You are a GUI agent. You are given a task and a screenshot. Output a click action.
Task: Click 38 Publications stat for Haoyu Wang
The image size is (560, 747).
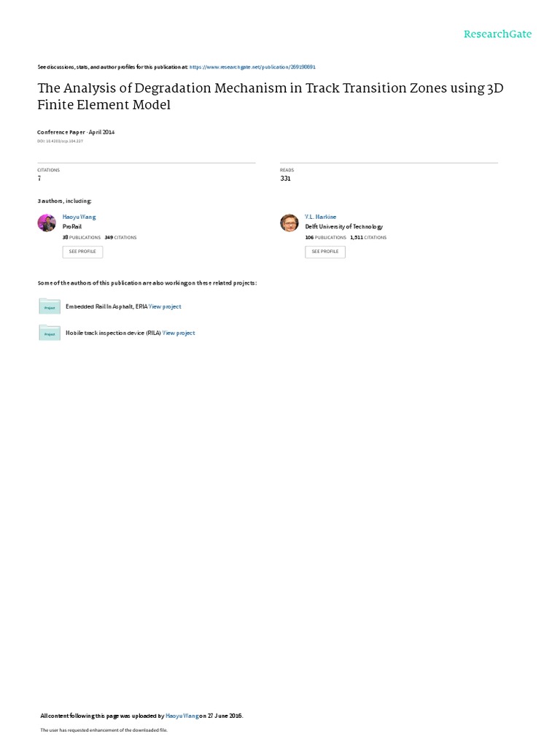[x=82, y=237]
